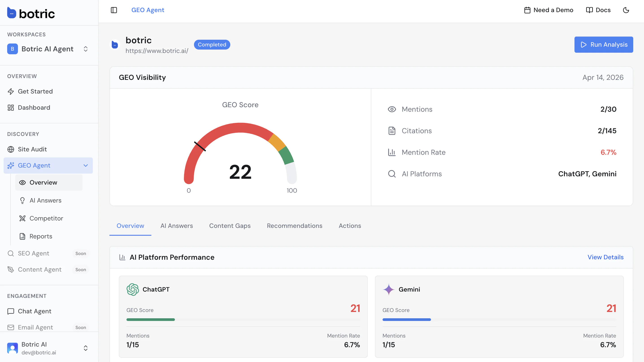Open the Recommendations tab
The height and width of the screenshot is (362, 644).
tap(294, 226)
